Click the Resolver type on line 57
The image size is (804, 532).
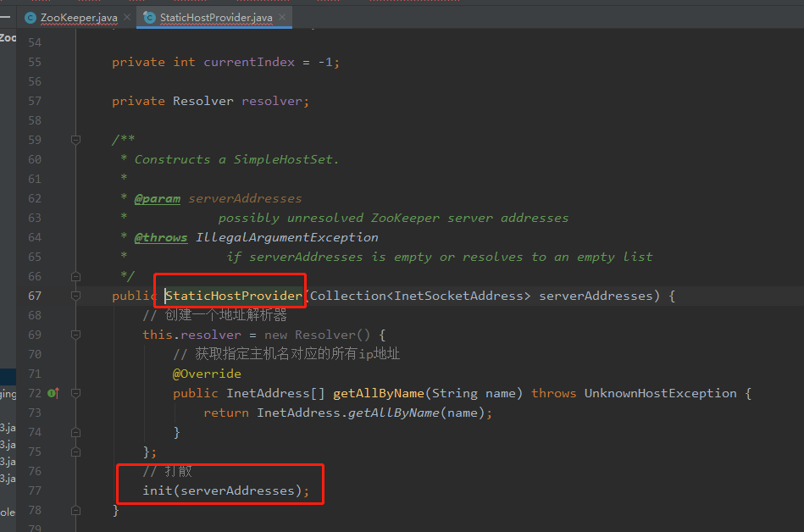coord(203,101)
